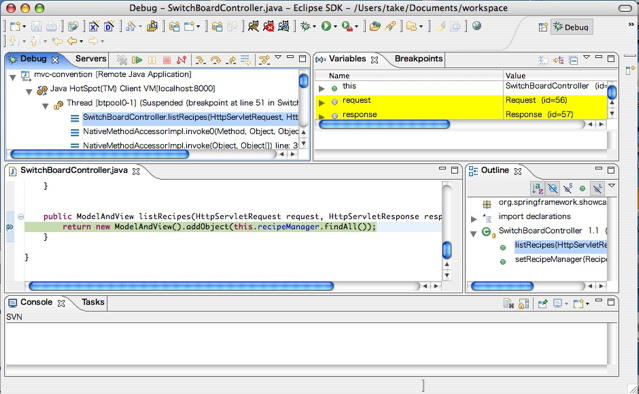Click the Disconnect icon in Debug toolbar
Screen dimensions: 639x394
pos(181,60)
